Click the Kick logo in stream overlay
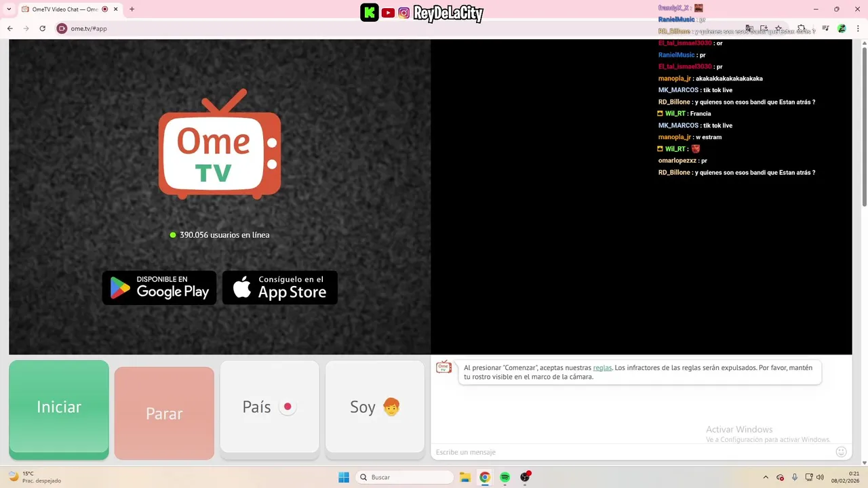Viewport: 868px width, 488px height. (370, 12)
